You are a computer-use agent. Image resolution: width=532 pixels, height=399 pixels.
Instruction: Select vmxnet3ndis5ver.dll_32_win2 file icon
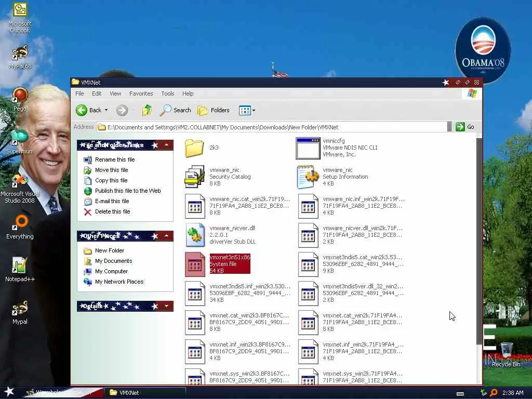pyautogui.click(x=308, y=293)
